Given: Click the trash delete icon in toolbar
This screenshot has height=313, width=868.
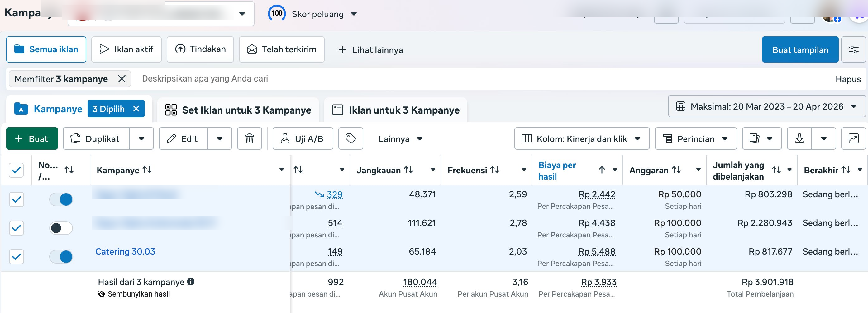Looking at the screenshot, I should point(249,138).
